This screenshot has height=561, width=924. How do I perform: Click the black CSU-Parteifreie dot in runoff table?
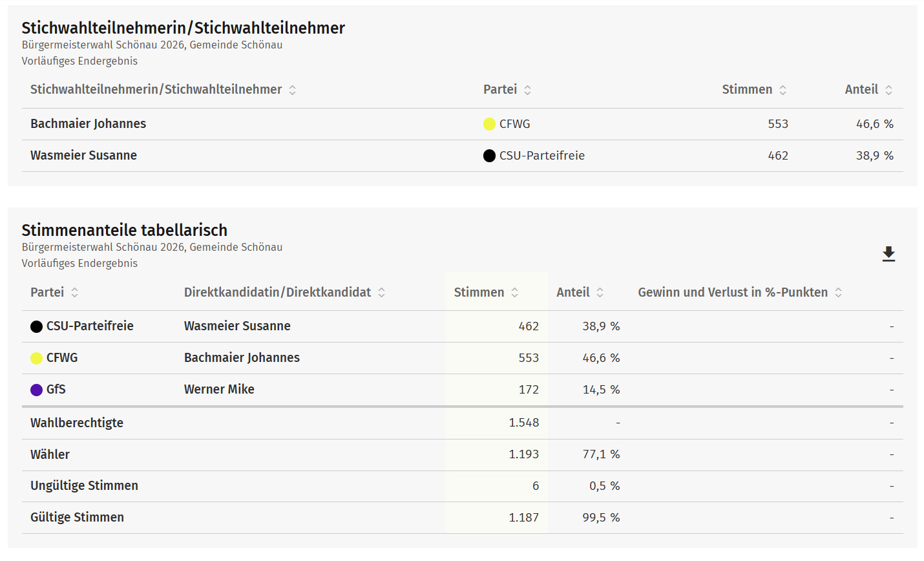489,156
